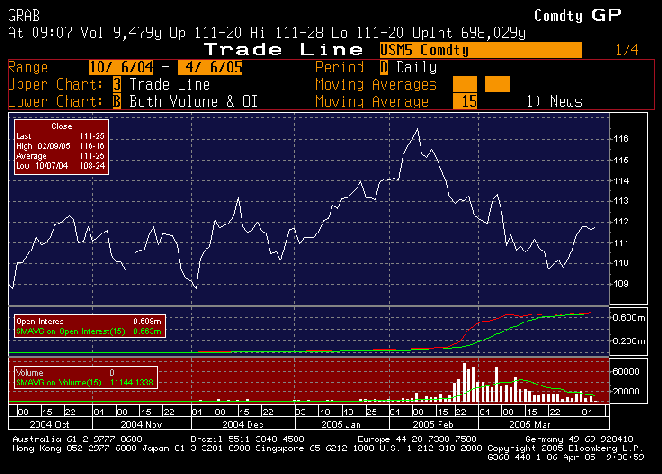This screenshot has width=662, height=474.
Task: Click the first Moving Averages orange box
Action: [x=465, y=84]
